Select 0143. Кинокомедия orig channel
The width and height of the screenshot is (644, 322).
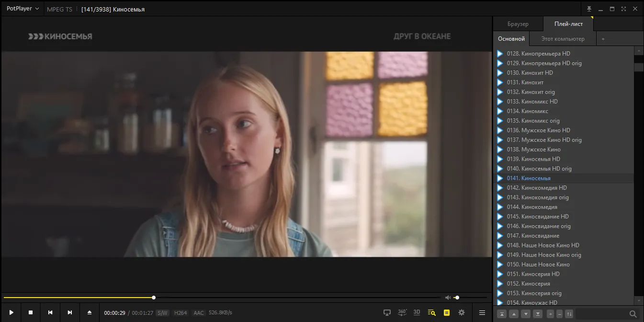tap(564, 197)
